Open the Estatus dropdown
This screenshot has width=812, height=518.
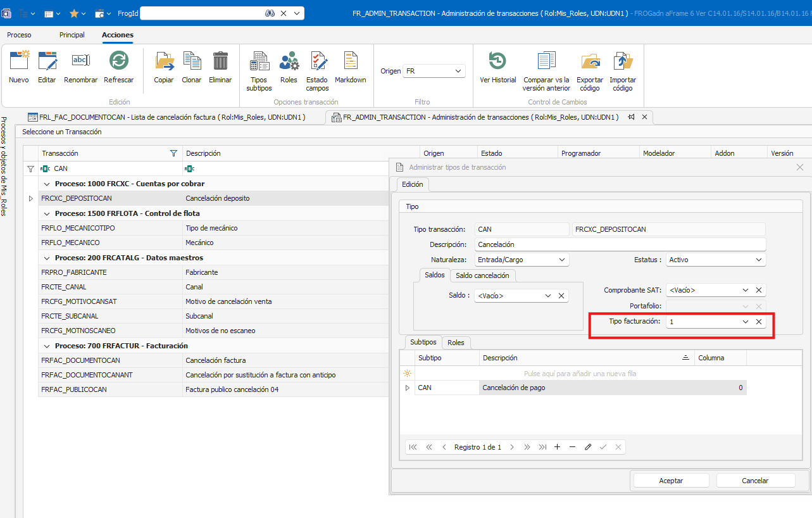click(759, 260)
